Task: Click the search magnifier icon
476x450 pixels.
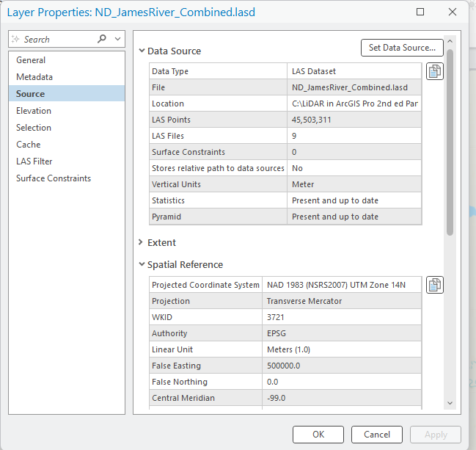Action: 102,39
